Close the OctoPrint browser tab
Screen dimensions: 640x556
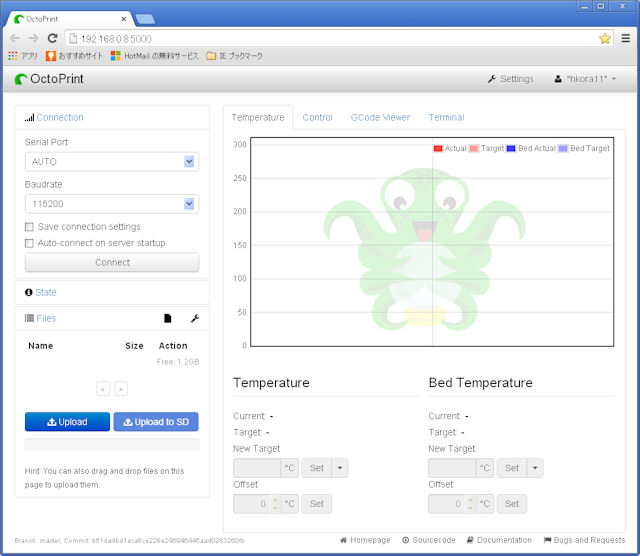124,19
